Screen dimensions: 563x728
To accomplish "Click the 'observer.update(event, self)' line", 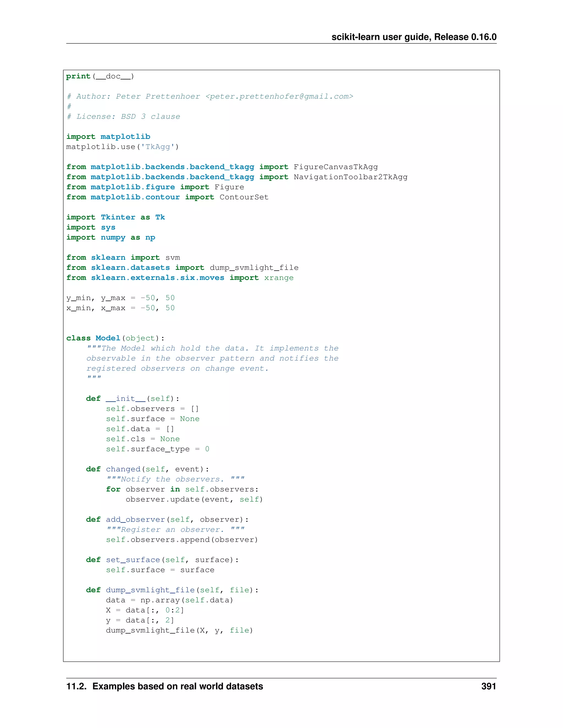I will click(x=194, y=500).
